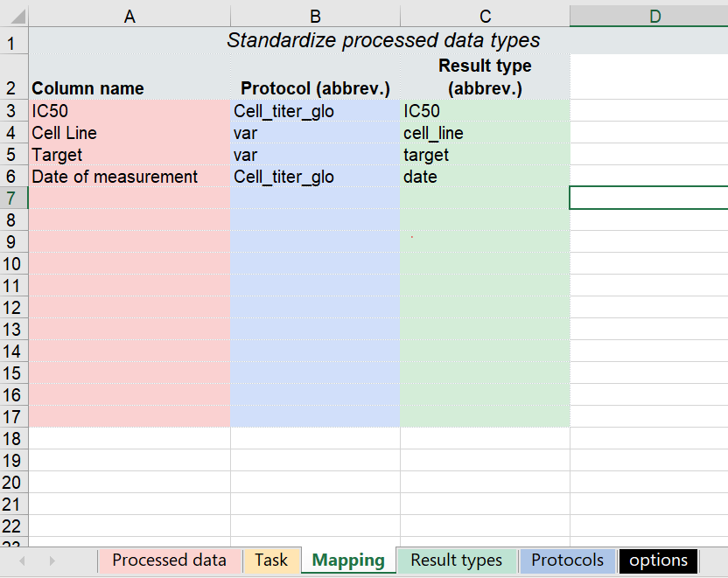This screenshot has width=728, height=578.
Task: Open the Task sheet tab
Action: pyautogui.click(x=271, y=561)
